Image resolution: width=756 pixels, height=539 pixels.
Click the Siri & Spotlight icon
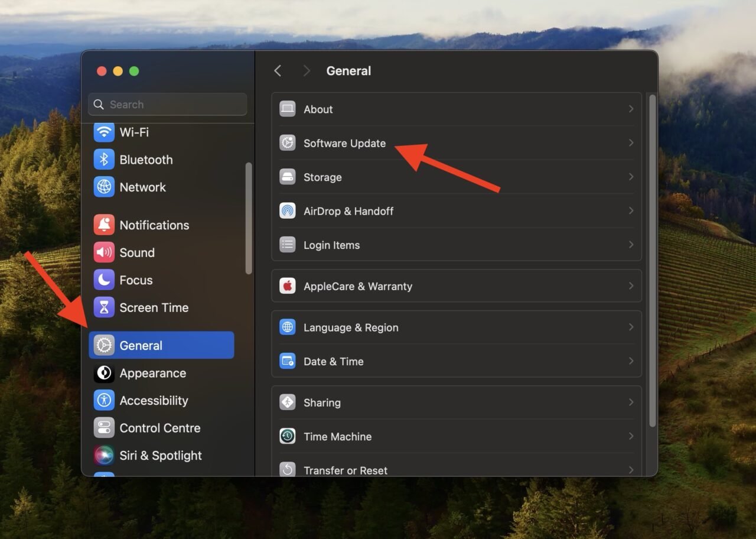tap(104, 456)
